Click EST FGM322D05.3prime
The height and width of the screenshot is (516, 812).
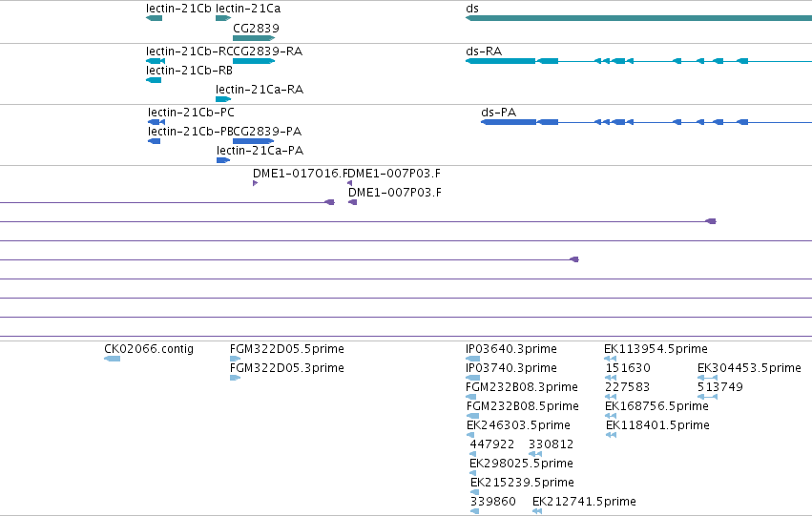pyautogui.click(x=235, y=378)
